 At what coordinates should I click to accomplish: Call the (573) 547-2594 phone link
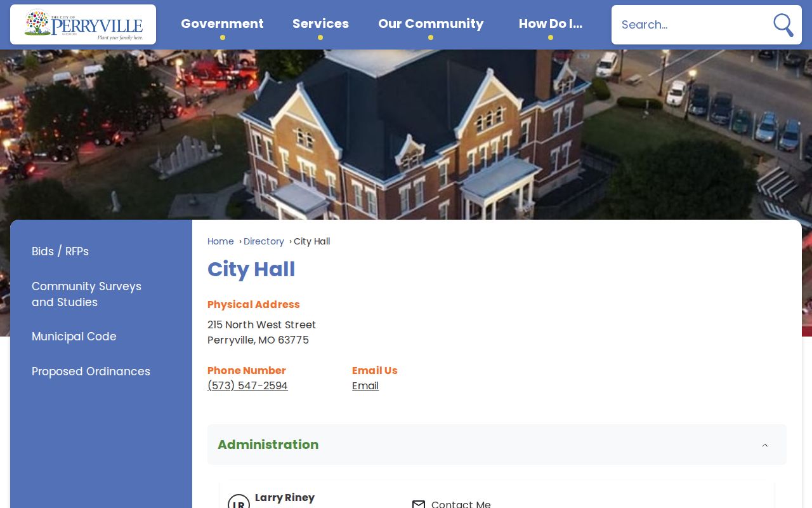[x=247, y=386]
